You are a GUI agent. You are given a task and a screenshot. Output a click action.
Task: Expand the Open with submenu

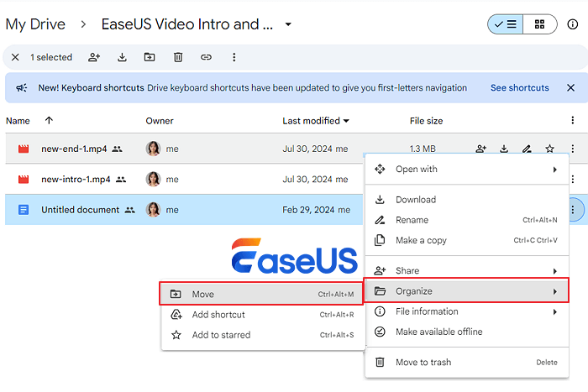click(466, 170)
